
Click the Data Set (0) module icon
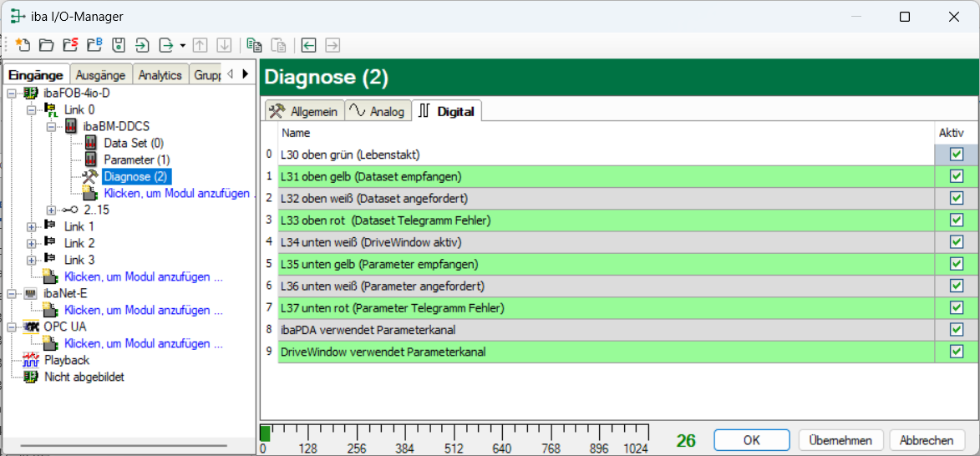tap(91, 143)
